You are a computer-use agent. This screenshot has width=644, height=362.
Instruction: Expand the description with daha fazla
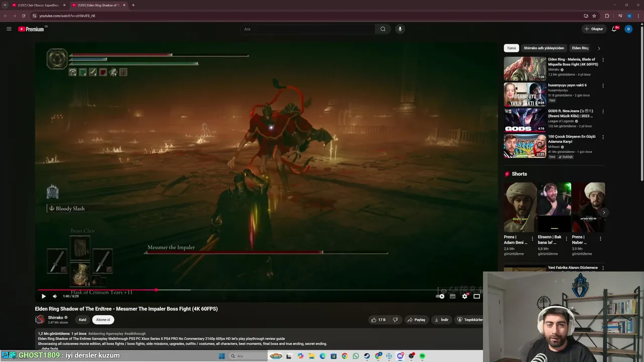[49, 348]
